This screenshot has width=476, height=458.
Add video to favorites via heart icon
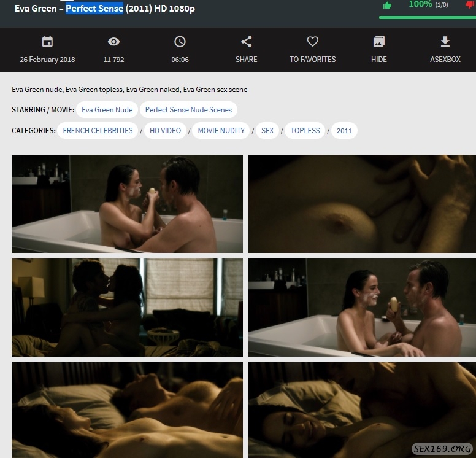pyautogui.click(x=312, y=42)
